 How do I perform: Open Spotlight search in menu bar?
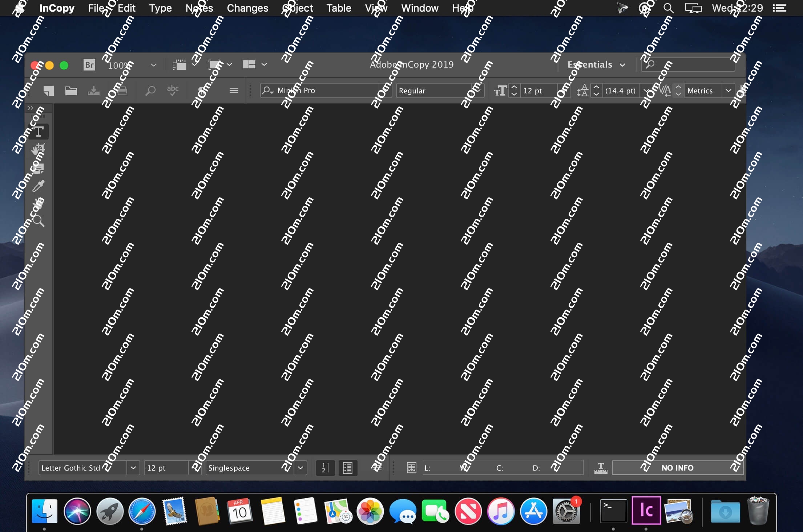668,8
